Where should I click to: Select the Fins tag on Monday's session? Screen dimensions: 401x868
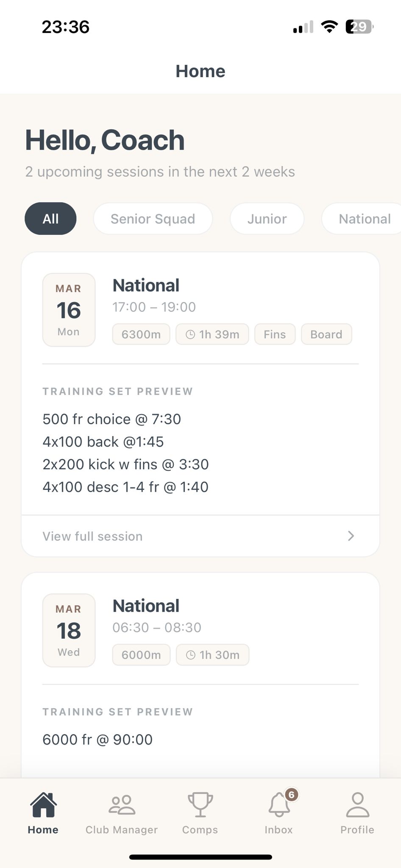(x=275, y=334)
